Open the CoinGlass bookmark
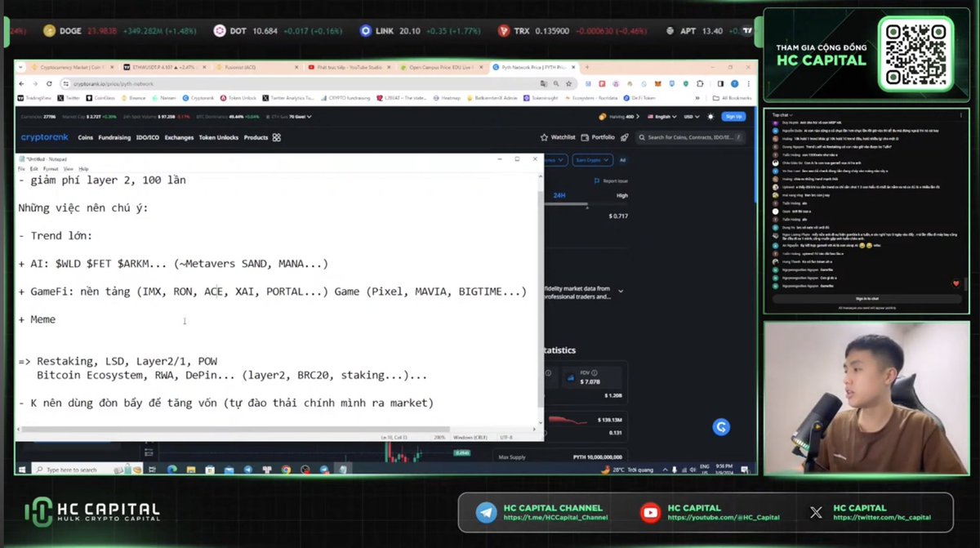The width and height of the screenshot is (980, 548). (x=102, y=97)
